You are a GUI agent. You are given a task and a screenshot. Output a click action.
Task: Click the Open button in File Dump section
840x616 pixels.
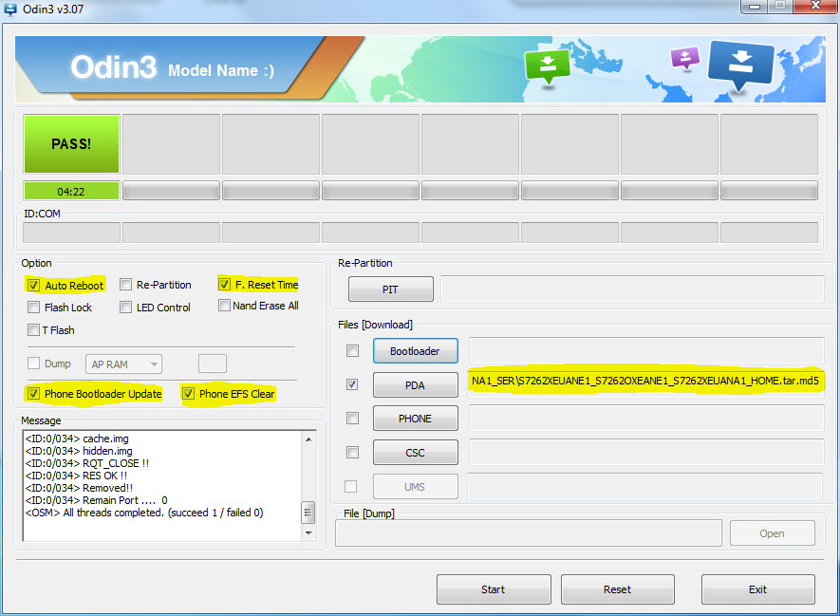coord(772,532)
